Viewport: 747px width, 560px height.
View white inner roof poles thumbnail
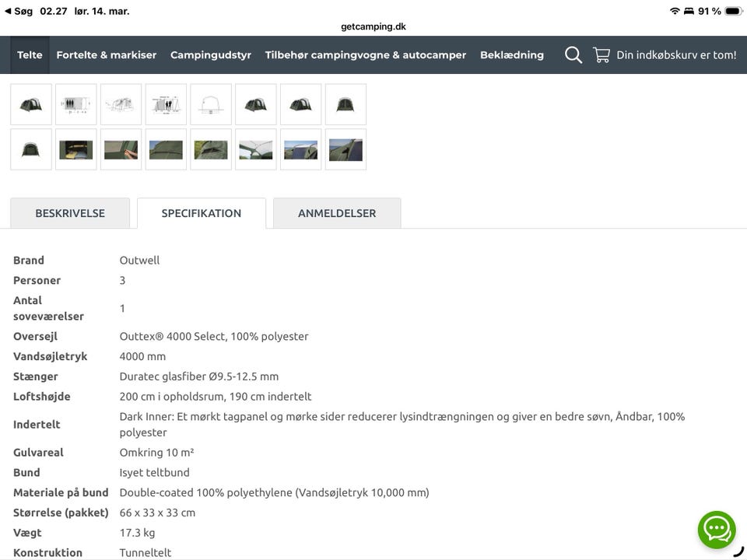pos(256,149)
